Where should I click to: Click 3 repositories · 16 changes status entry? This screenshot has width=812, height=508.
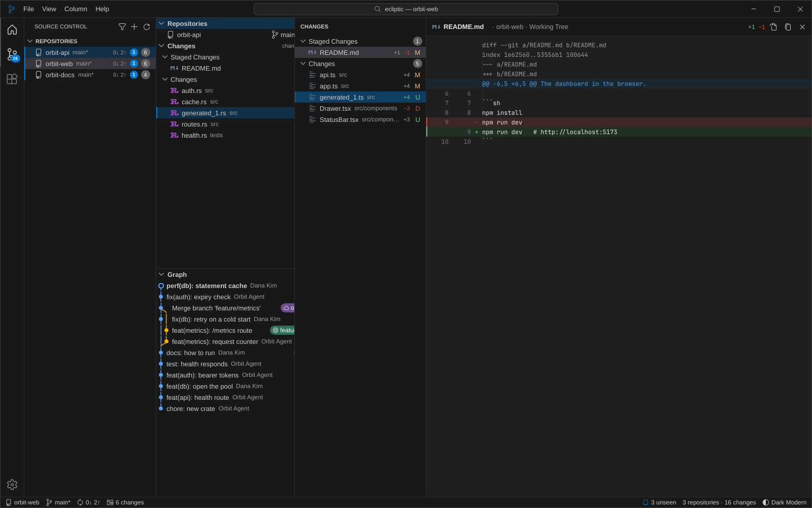(719, 502)
